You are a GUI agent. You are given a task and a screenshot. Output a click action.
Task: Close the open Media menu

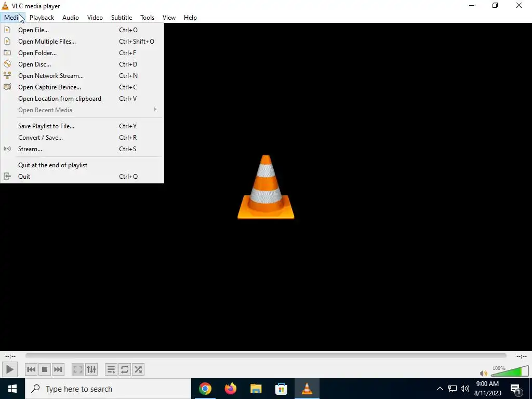12,18
